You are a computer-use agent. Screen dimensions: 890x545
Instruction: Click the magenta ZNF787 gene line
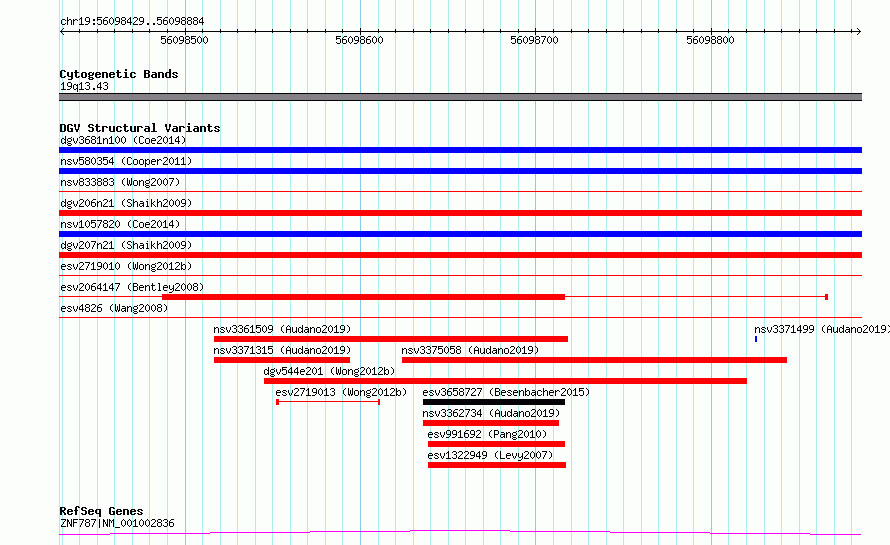click(460, 533)
